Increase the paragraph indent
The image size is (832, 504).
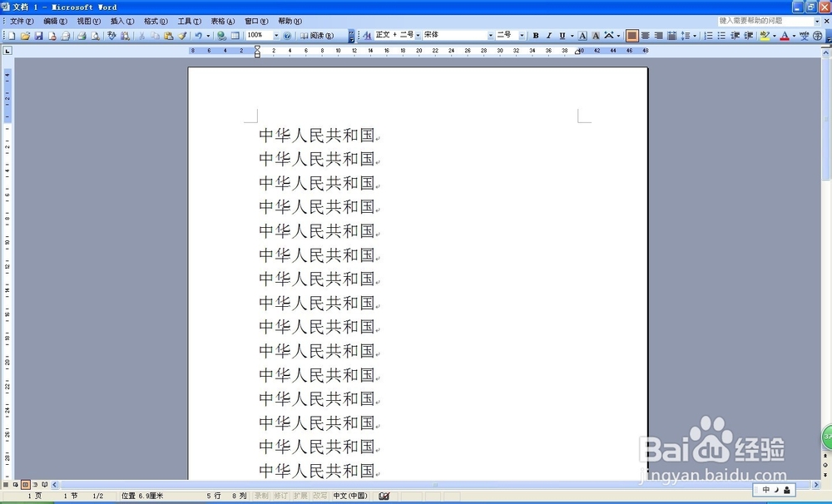pyautogui.click(x=748, y=36)
